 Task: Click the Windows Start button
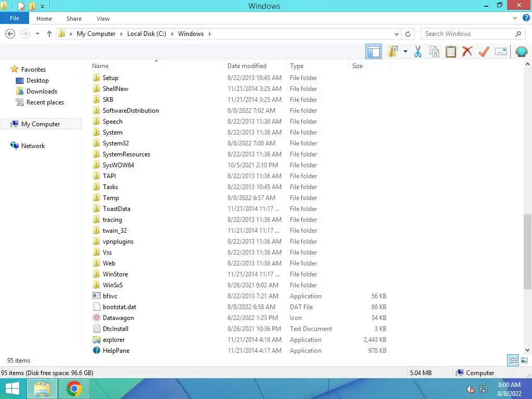12,389
